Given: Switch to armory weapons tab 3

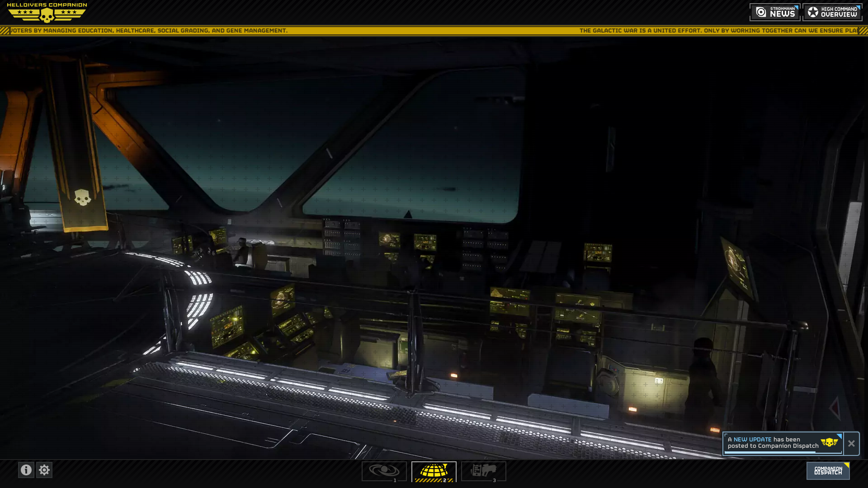Looking at the screenshot, I should [x=484, y=471].
